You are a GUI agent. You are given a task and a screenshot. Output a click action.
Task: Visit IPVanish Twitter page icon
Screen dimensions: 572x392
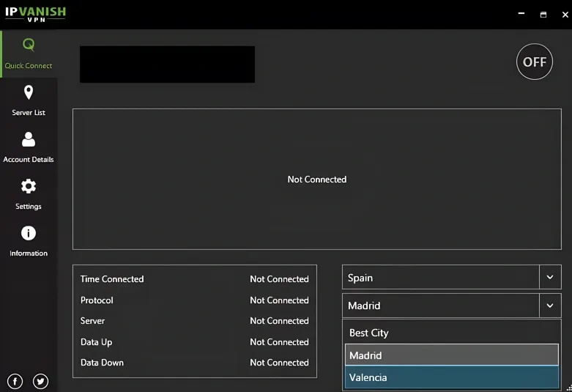point(40,382)
